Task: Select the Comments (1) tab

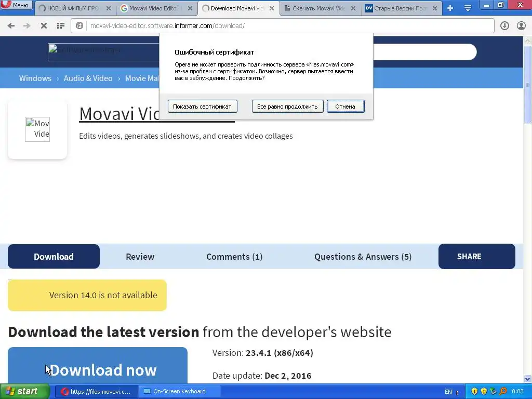Action: coord(234,257)
